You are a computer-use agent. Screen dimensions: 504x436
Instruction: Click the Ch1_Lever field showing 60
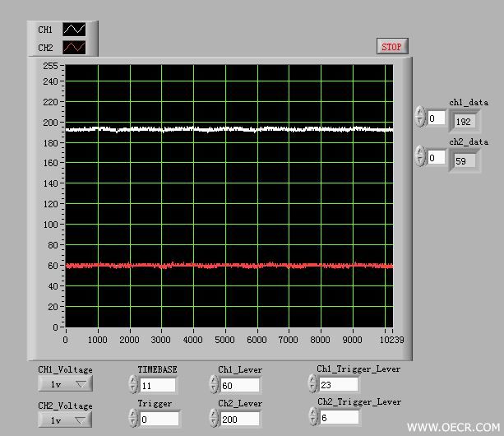tap(239, 385)
